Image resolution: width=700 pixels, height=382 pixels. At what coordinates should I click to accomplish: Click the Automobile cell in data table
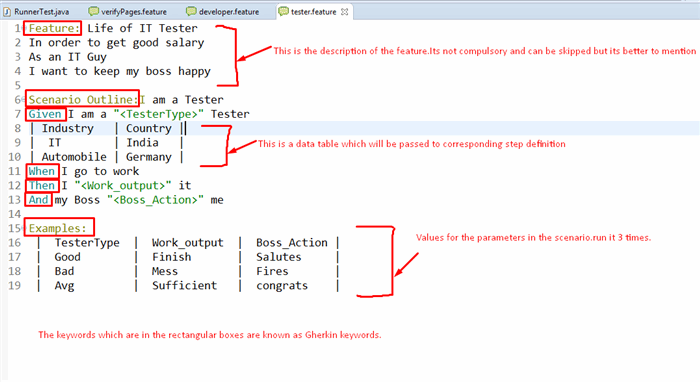[x=74, y=157]
